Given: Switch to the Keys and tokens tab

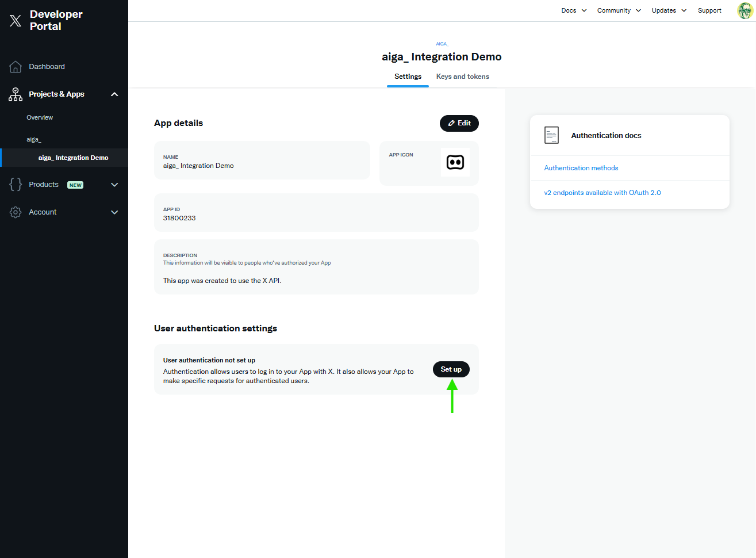Looking at the screenshot, I should pyautogui.click(x=463, y=77).
